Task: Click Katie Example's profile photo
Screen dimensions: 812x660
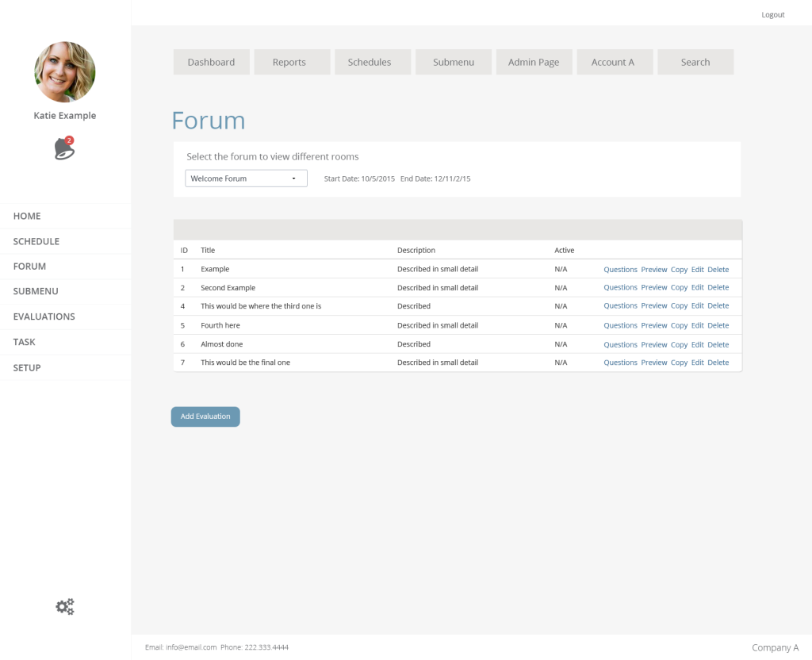Action: [x=65, y=72]
